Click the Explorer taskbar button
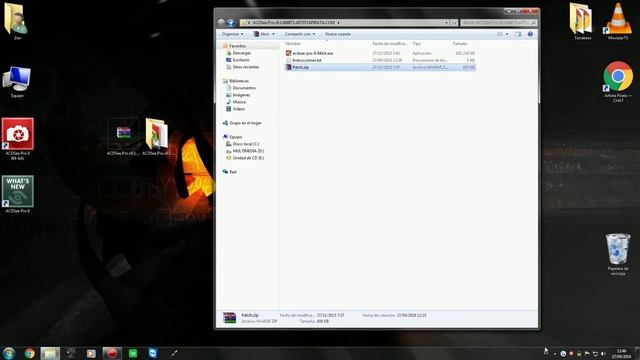The image size is (640, 360). (50, 353)
